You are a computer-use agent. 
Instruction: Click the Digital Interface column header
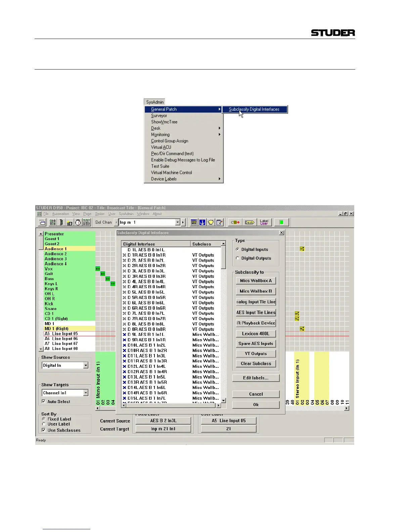click(156, 244)
